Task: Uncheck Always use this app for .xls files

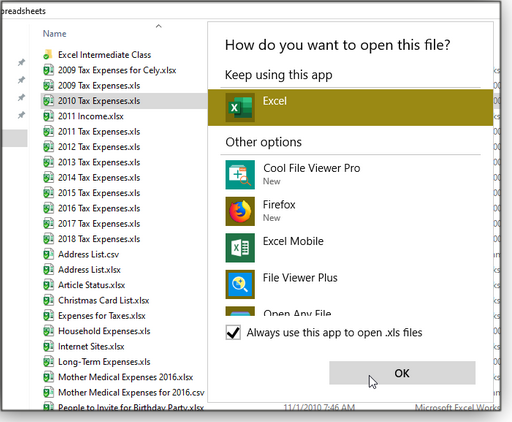Action: 233,332
